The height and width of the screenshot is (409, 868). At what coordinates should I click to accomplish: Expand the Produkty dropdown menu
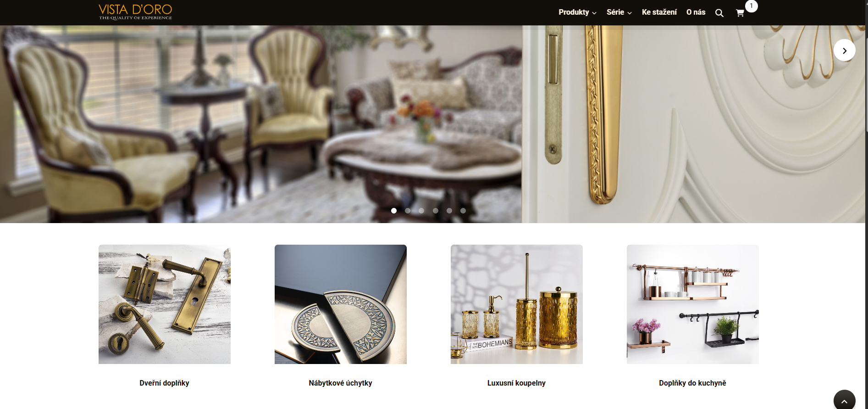[x=577, y=12]
